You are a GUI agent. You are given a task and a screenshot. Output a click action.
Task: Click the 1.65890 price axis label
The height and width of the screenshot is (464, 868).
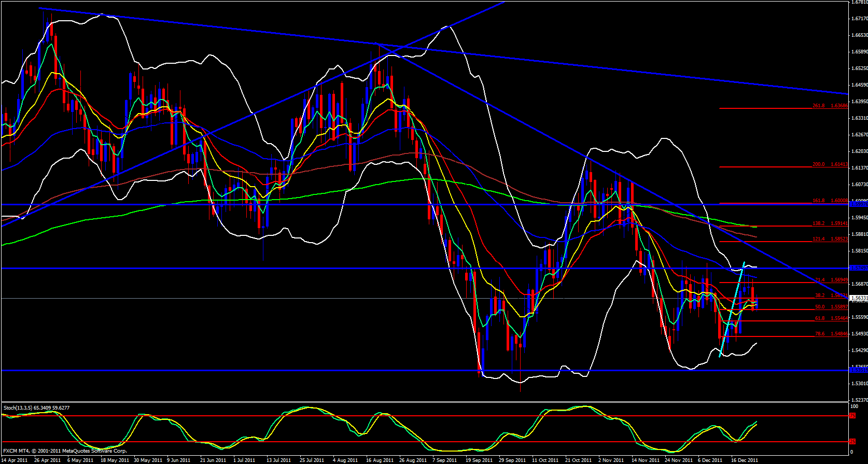(860, 52)
